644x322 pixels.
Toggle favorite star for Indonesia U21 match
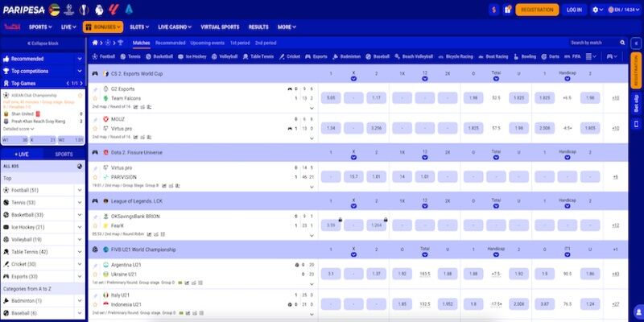click(x=94, y=304)
